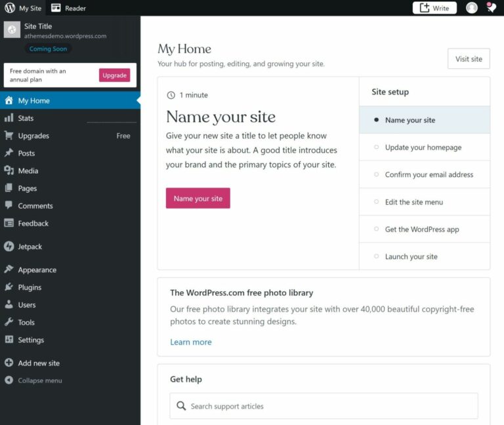Select Update your homepage setup step

(425, 147)
